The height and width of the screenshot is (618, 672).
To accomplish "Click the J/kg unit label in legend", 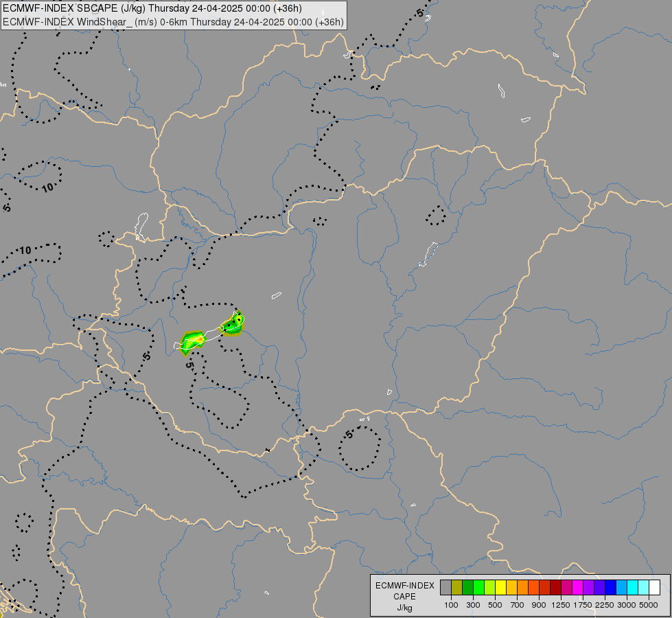I will tap(404, 608).
